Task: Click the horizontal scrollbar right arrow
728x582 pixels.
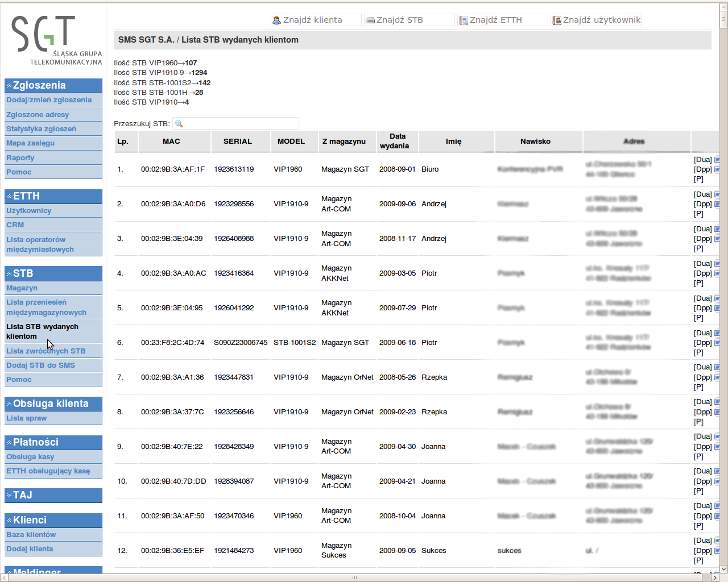Action: click(x=715, y=577)
